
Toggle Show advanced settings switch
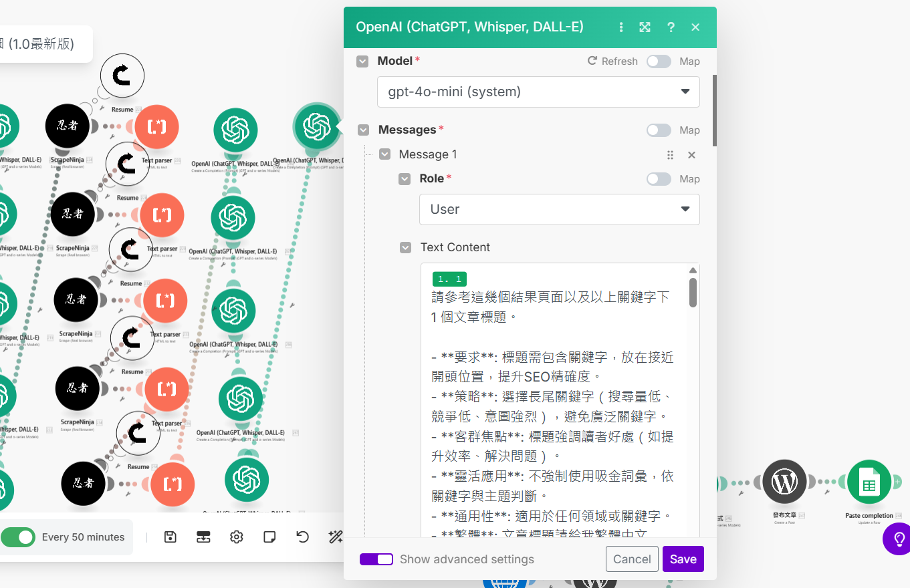[376, 559]
